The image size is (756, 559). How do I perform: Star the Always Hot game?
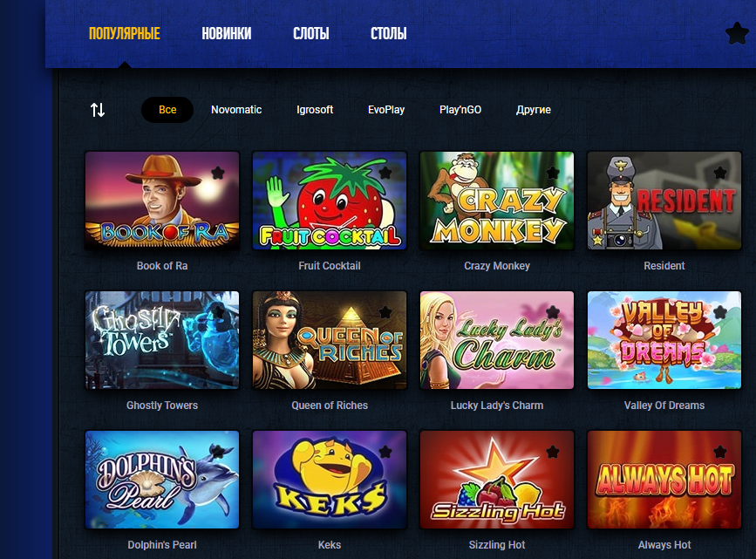[720, 452]
